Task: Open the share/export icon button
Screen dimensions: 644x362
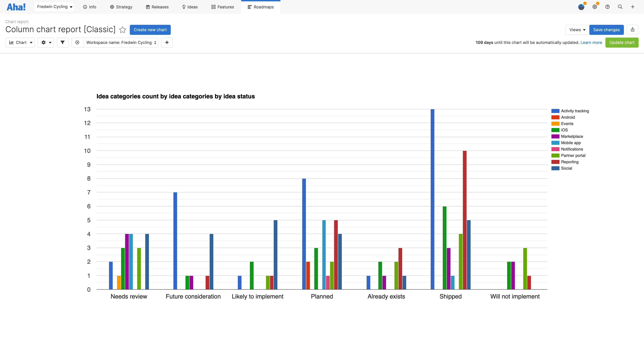Action: pos(632,30)
